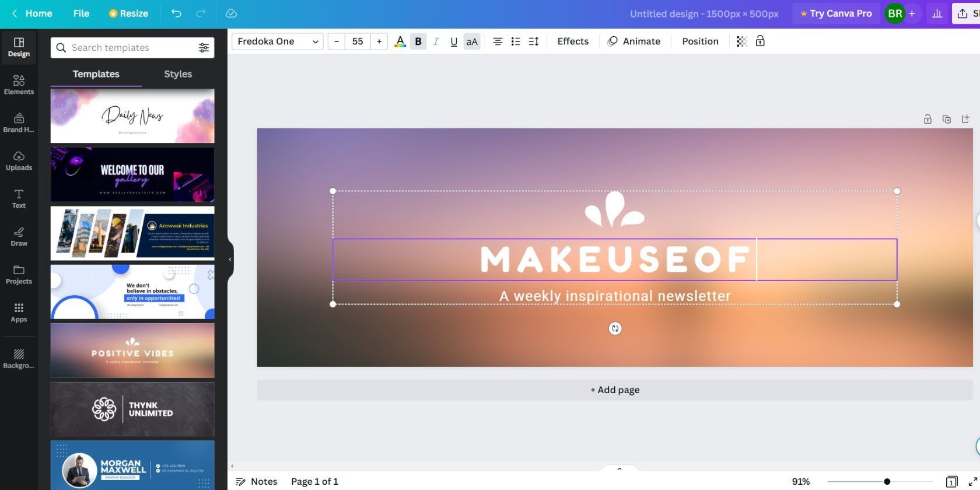This screenshot has width=980, height=490.
Task: Toggle the bulleted list formatting
Action: (x=516, y=41)
